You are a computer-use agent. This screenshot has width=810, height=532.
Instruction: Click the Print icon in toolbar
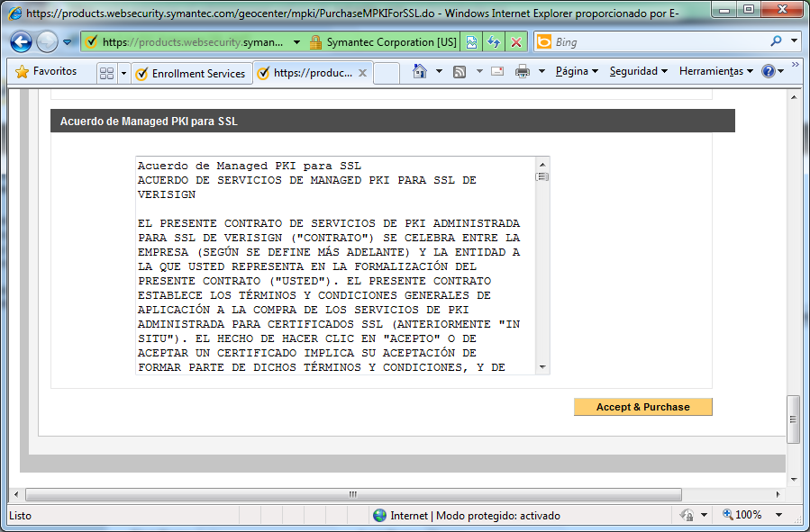(x=523, y=72)
